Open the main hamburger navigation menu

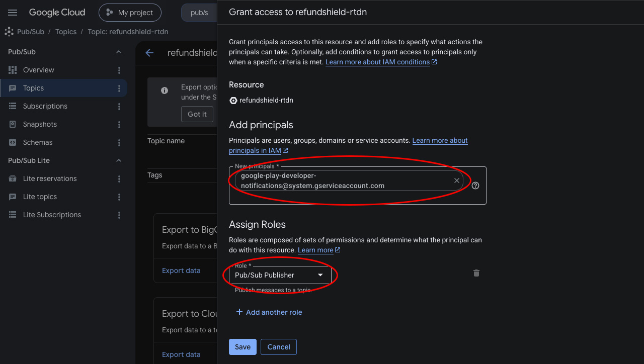[x=13, y=13]
